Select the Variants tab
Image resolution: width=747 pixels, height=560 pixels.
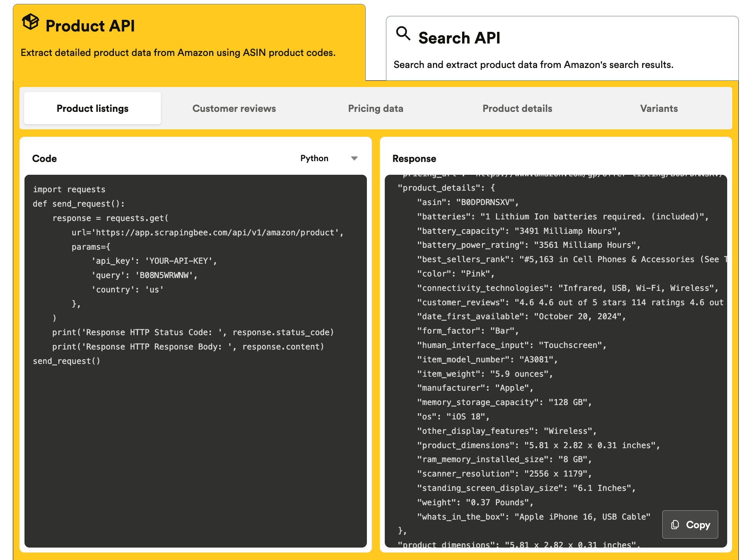pos(658,108)
